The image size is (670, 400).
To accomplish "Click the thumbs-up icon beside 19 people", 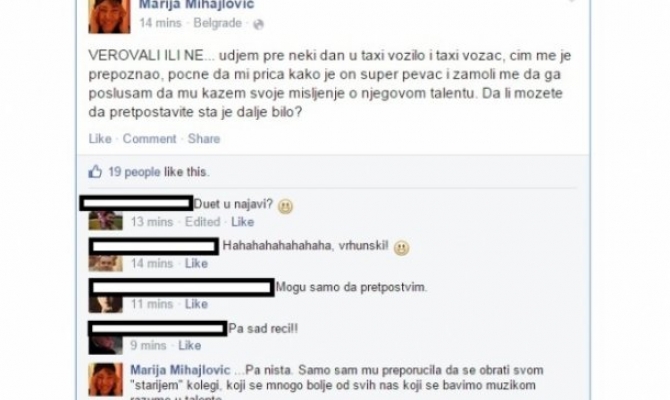I will click(x=95, y=172).
